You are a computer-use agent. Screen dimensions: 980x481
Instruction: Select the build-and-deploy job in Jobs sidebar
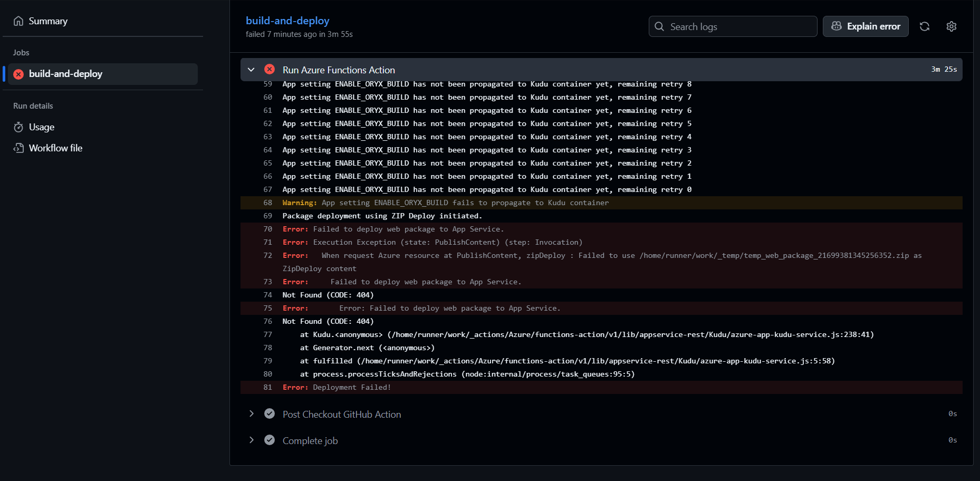tap(65, 74)
